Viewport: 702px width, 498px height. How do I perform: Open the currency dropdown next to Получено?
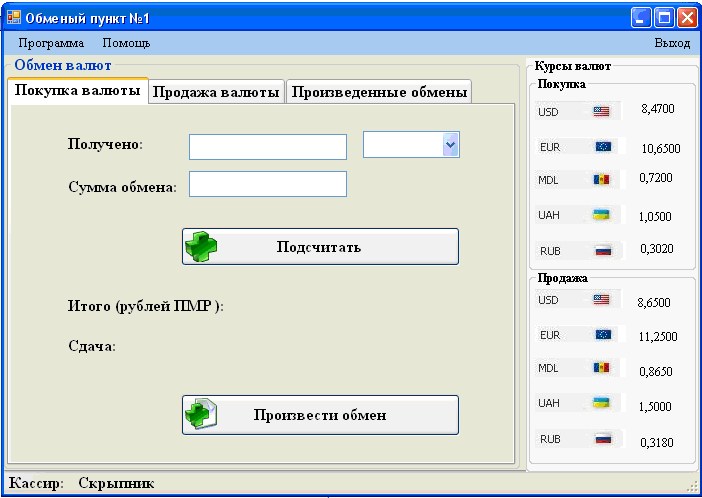(450, 145)
